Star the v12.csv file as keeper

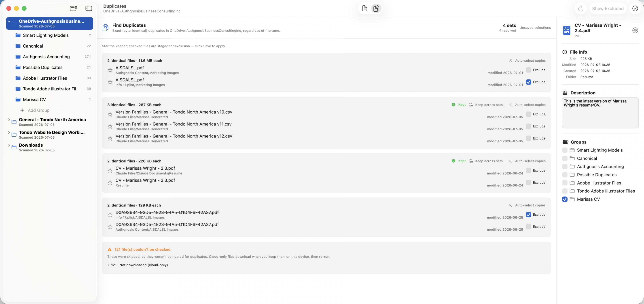point(110,139)
